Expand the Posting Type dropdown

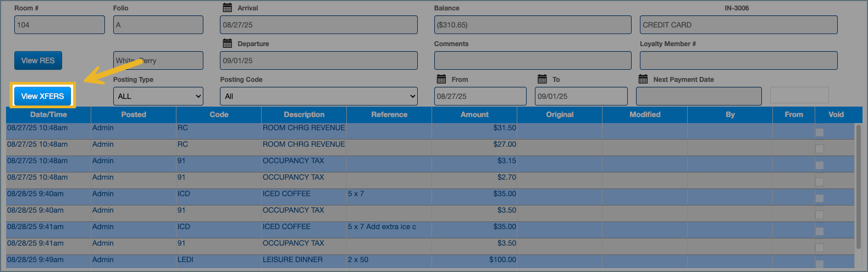[158, 96]
